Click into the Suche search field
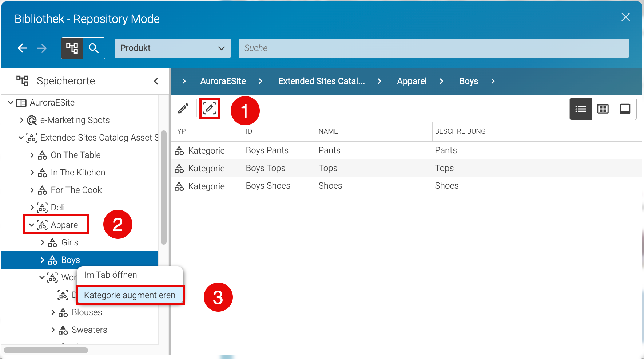 pyautogui.click(x=434, y=48)
